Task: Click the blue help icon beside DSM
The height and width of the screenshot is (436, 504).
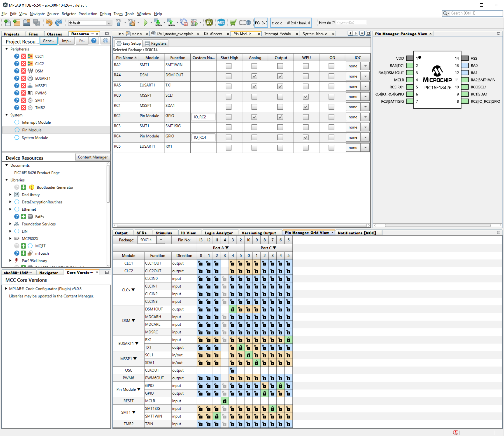Action: tap(17, 71)
